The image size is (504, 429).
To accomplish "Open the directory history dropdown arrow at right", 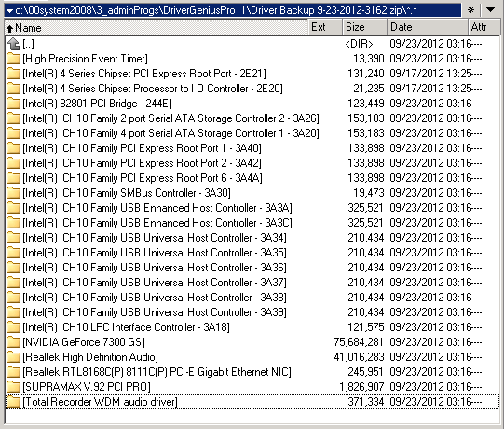I will pos(491,10).
